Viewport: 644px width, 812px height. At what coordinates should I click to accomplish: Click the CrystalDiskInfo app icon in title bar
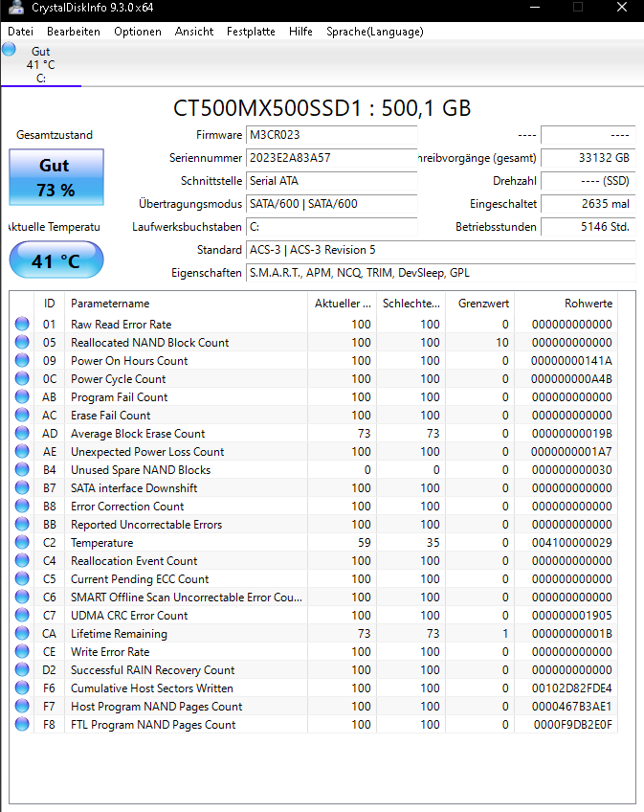(16, 7)
